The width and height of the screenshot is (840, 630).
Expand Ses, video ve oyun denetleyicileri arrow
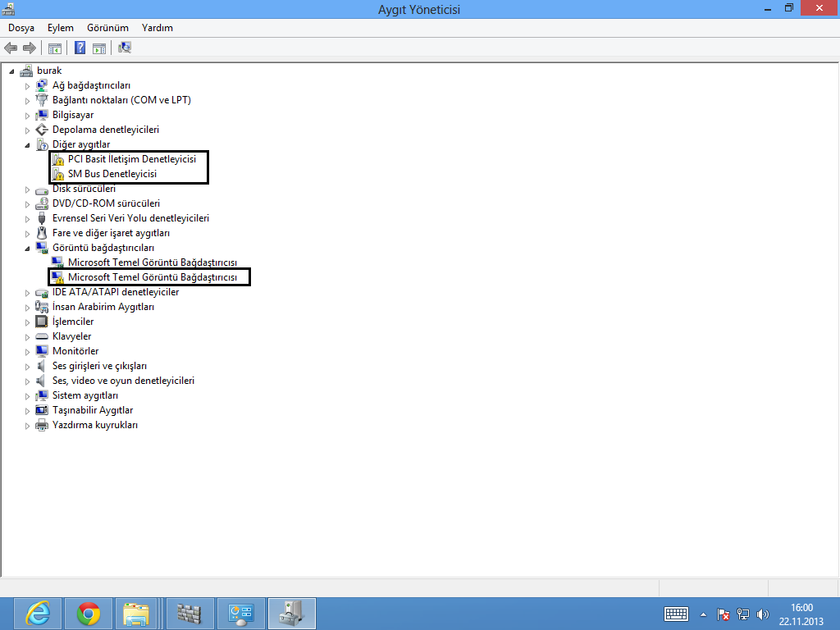tap(27, 381)
